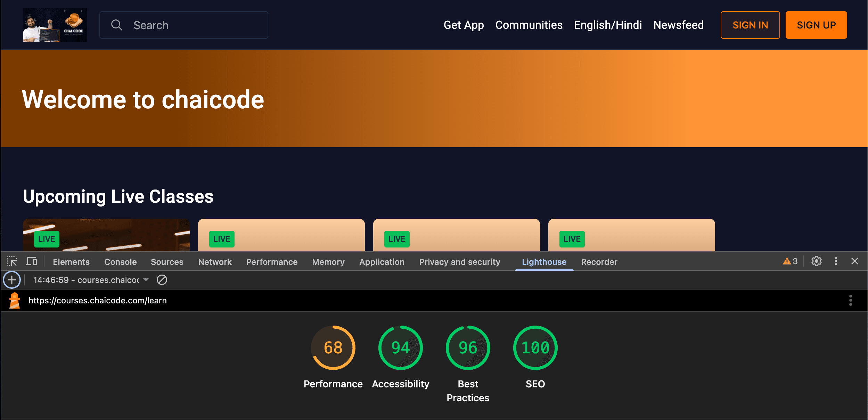Viewport: 868px width, 420px height.
Task: Open the Communities page
Action: 529,25
